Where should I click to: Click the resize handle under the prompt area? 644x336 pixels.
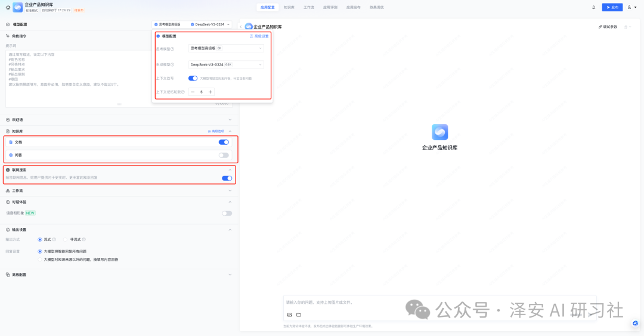119,104
